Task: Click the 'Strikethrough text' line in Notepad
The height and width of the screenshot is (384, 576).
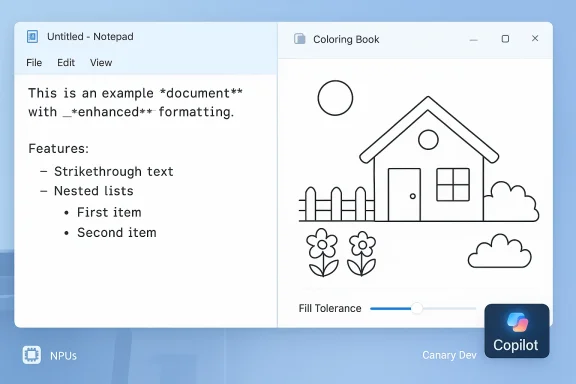Action: point(114,172)
